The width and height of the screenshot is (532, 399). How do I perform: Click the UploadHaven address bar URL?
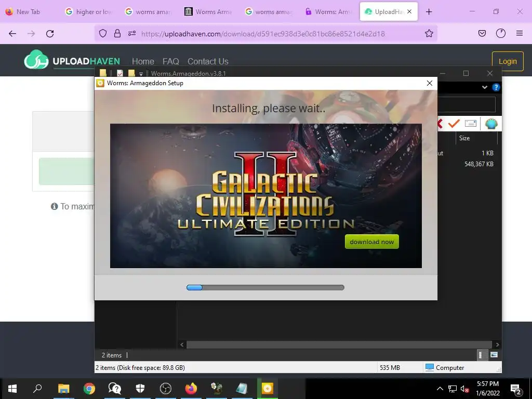click(x=263, y=34)
